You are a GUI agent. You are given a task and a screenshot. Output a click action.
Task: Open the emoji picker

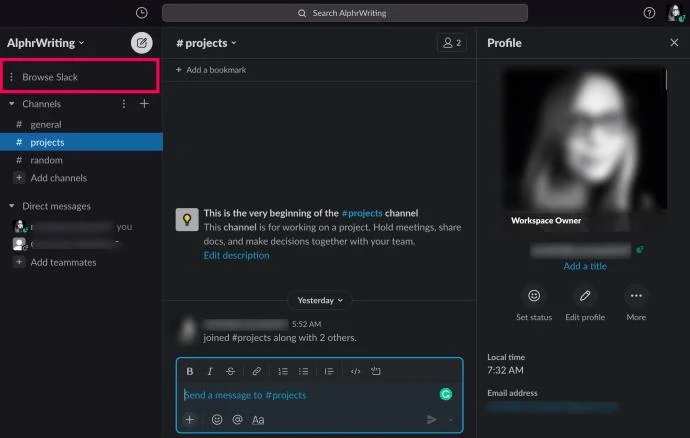point(217,420)
